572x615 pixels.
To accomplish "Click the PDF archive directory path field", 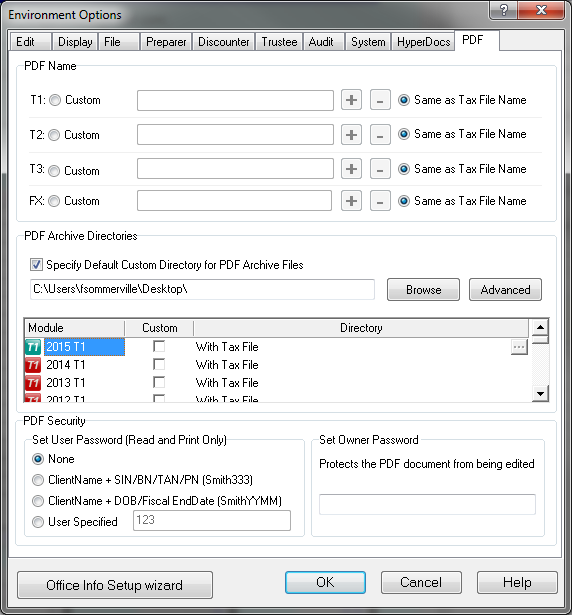I will point(202,289).
